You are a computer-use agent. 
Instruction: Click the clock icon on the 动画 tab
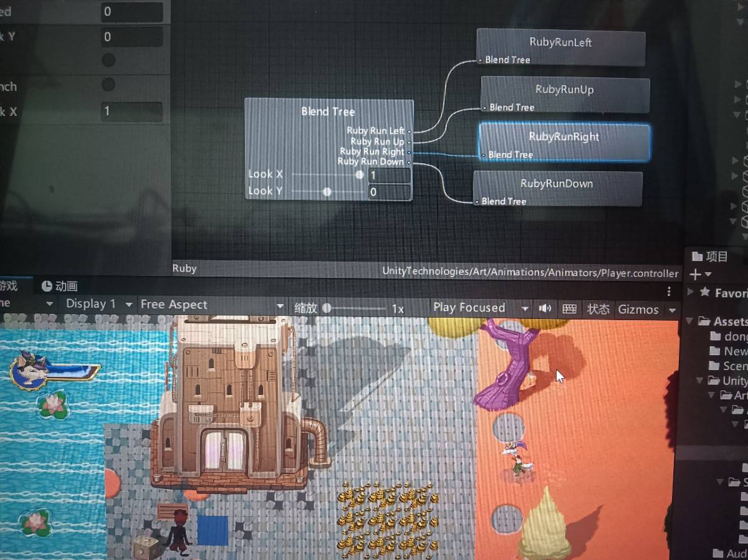click(x=47, y=286)
